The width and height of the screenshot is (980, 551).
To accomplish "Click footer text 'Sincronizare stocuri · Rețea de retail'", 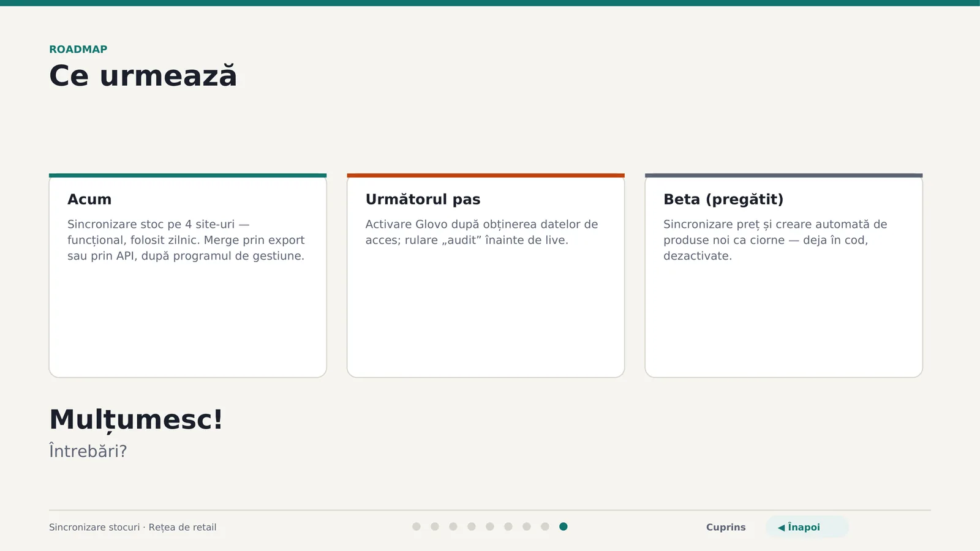I will point(133,527).
